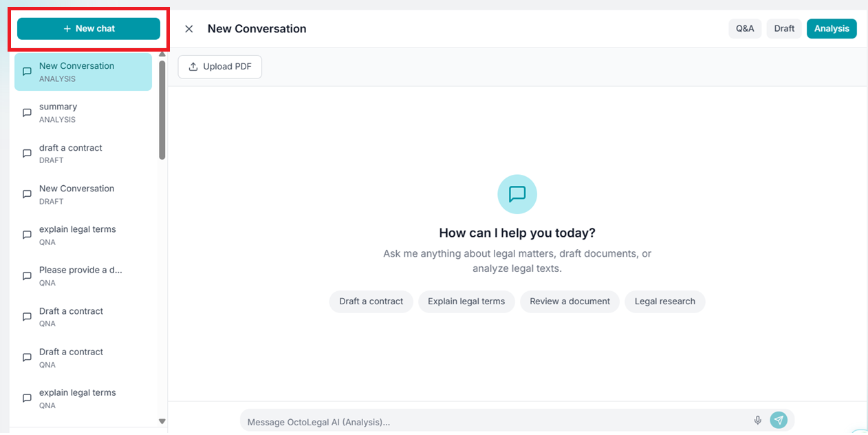Click the upload arrow icon on Upload PDF

tap(193, 66)
